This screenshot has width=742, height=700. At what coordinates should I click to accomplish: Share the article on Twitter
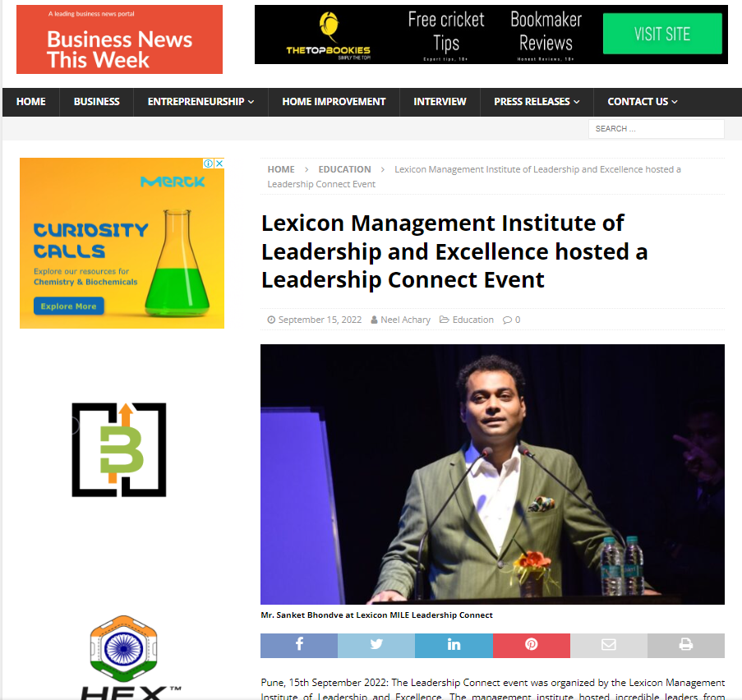click(376, 645)
